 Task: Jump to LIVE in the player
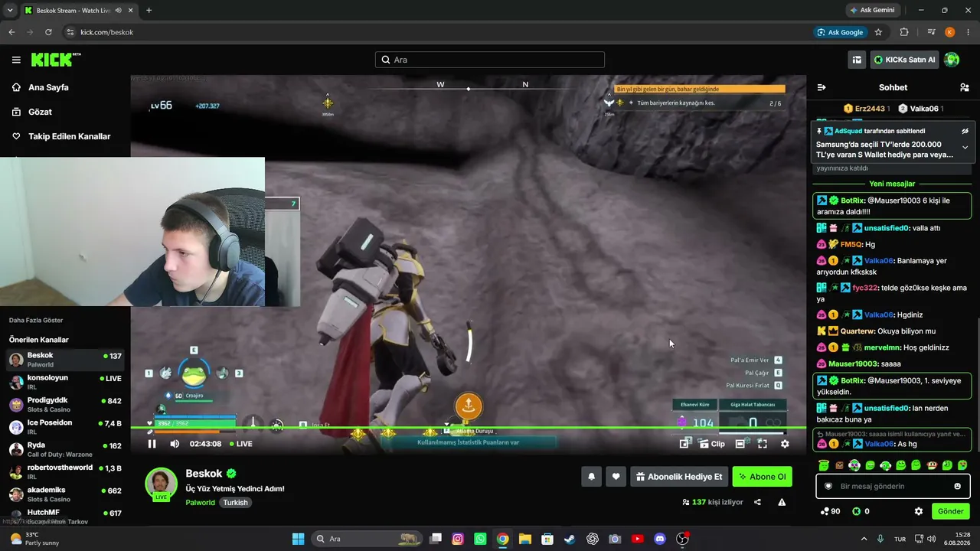point(240,444)
